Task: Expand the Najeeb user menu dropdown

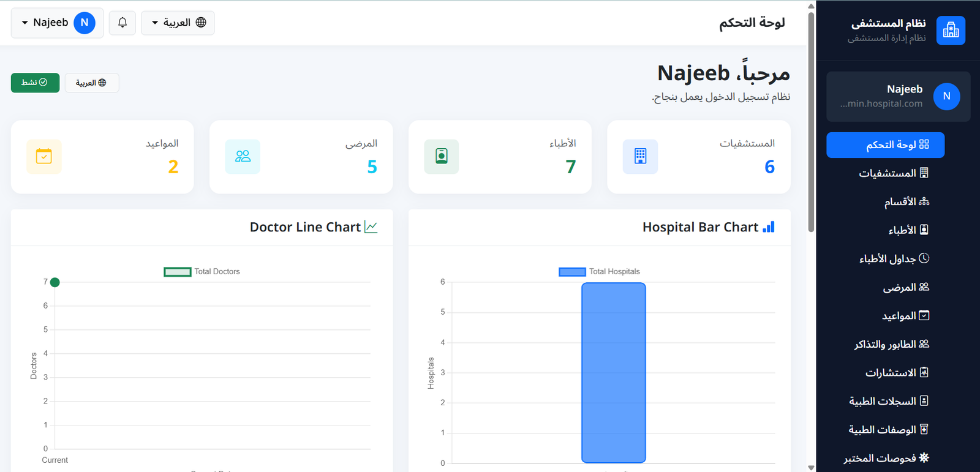Action: tap(57, 23)
